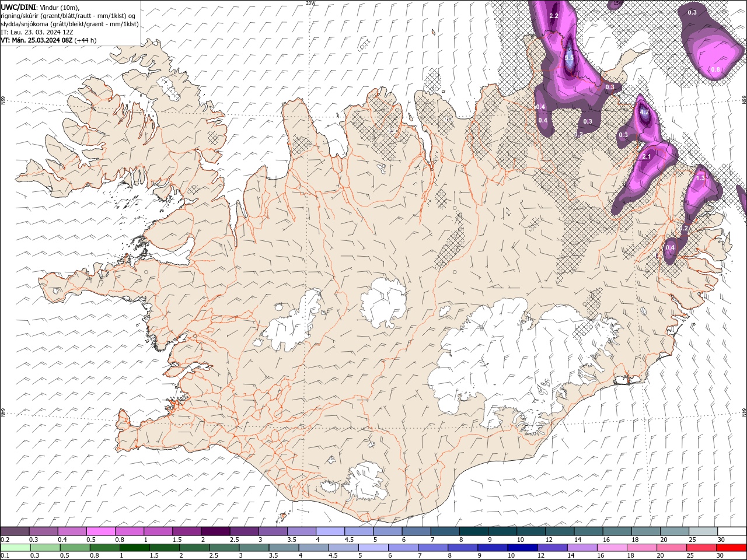Click the 15W longitude label
Image resolution: width=747 pixels, height=560 pixels.
click(617, 3)
